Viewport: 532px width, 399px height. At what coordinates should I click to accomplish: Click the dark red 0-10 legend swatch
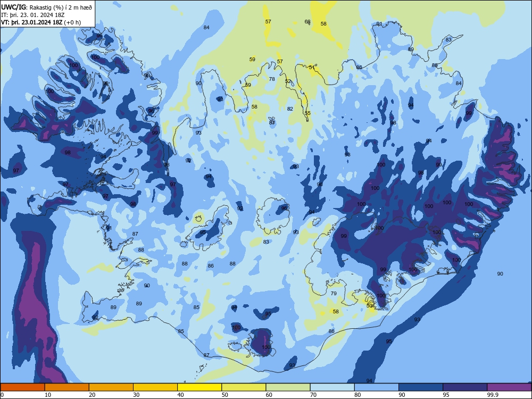click(22, 387)
